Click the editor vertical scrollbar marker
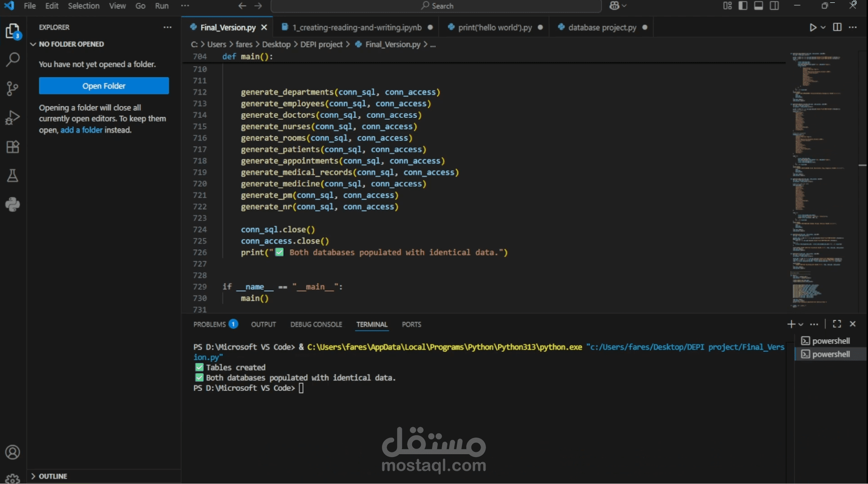 click(x=862, y=165)
